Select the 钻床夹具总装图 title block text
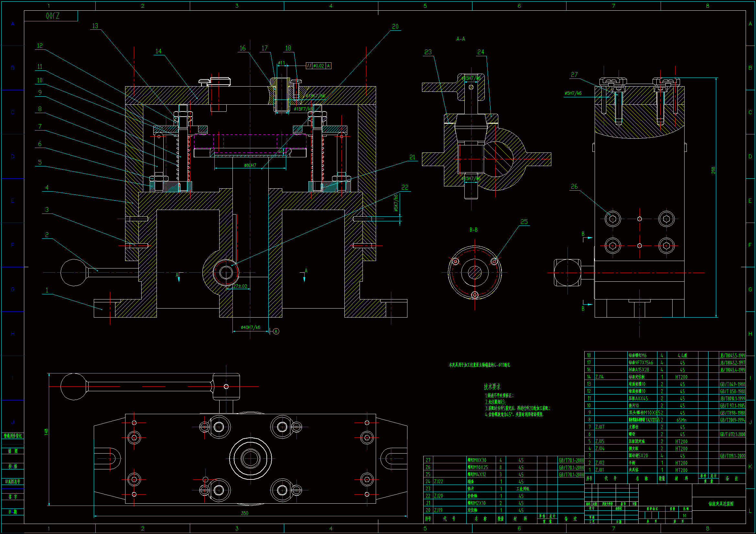 tap(721, 504)
